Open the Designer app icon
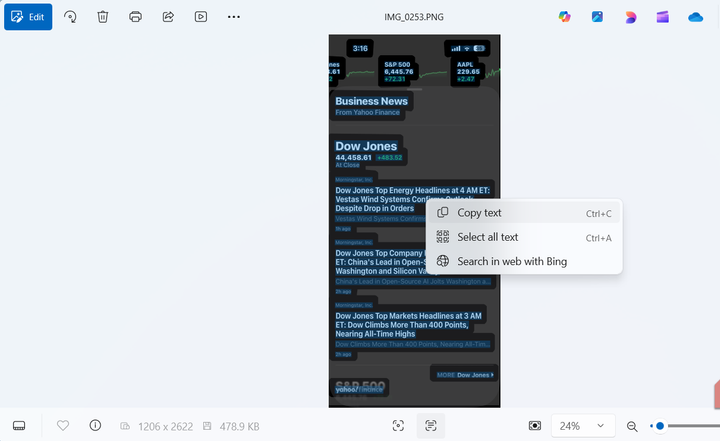The width and height of the screenshot is (720, 441). [x=597, y=17]
